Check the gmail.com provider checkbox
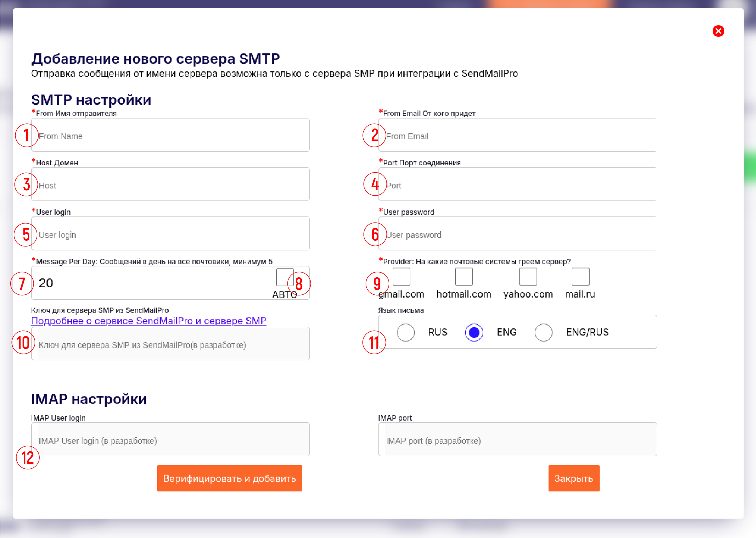 click(401, 277)
